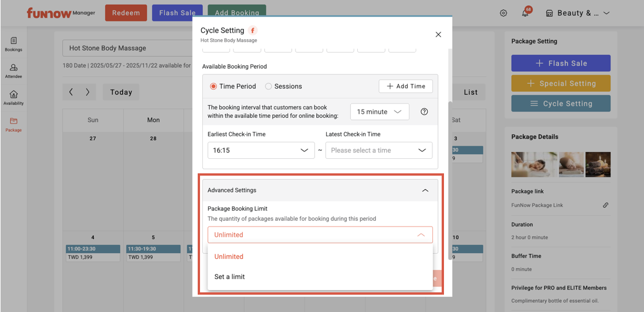Click the Redeem button

pos(125,13)
